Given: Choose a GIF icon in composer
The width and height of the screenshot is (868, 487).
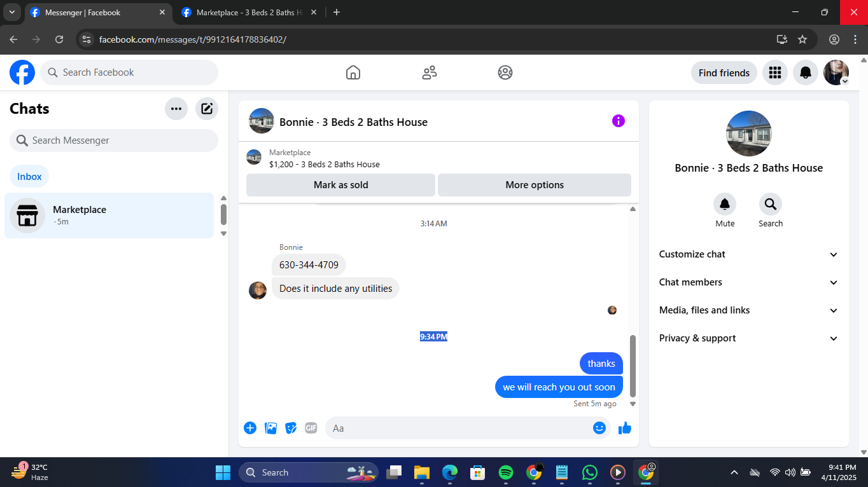Looking at the screenshot, I should coord(311,428).
